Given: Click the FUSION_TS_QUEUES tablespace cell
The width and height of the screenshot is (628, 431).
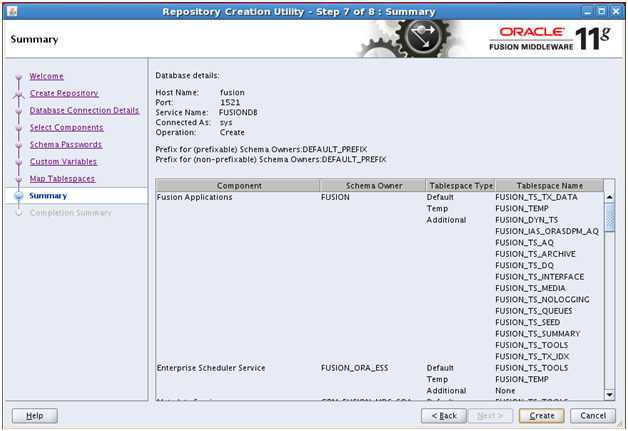Looking at the screenshot, I should coord(533,311).
